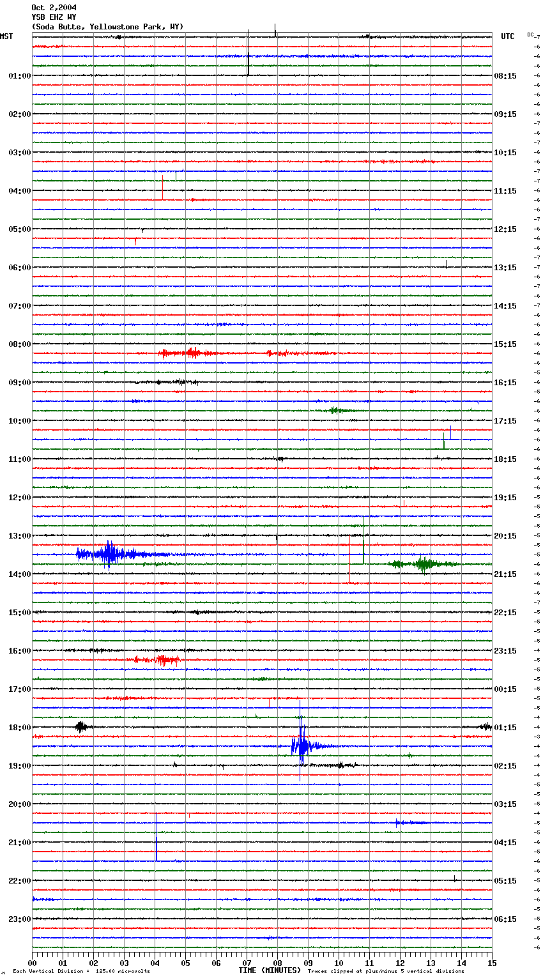Click the minute axis tick "00"
The image size is (543, 980).
coord(32,963)
